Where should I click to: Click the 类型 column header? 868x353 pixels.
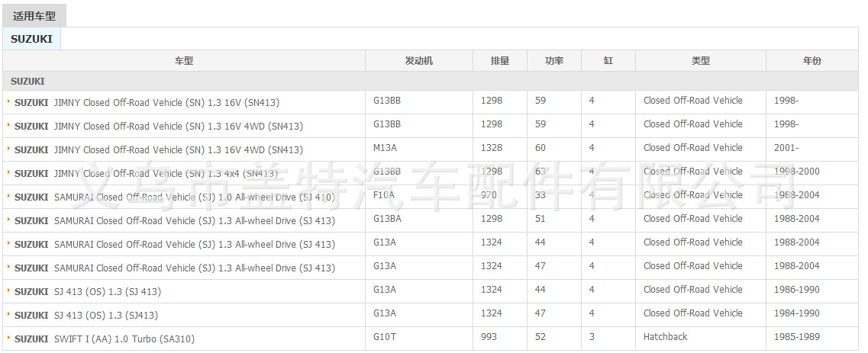coord(700,61)
